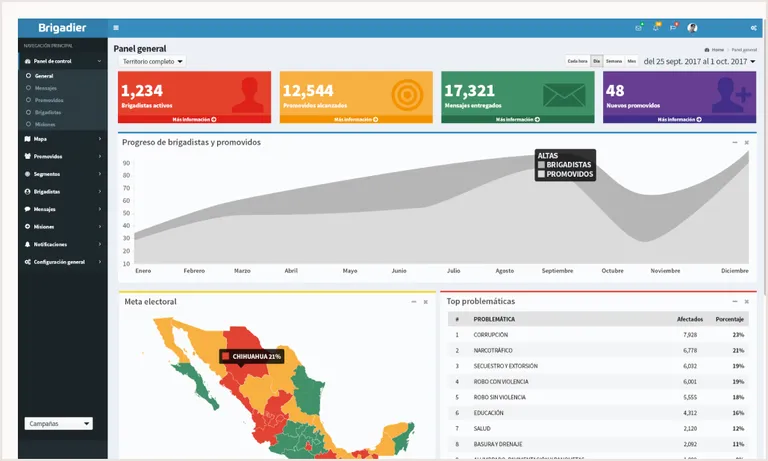Viewport: 768px width, 461px height.
Task: Open the Territorio completo dropdown
Action: click(152, 62)
